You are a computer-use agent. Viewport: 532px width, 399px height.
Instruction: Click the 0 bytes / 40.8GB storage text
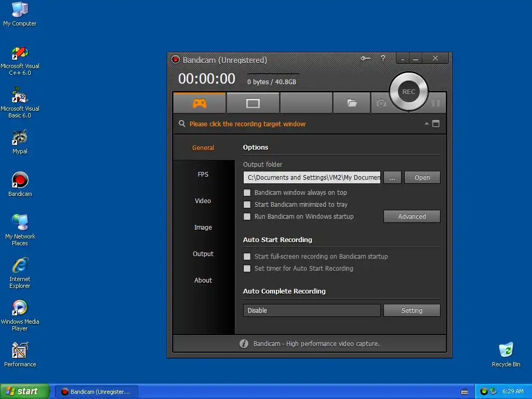[x=271, y=82]
